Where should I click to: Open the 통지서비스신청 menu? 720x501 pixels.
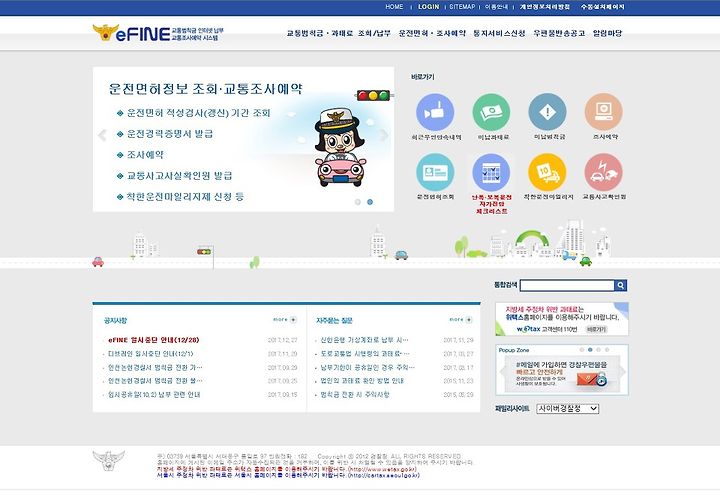coord(499,33)
